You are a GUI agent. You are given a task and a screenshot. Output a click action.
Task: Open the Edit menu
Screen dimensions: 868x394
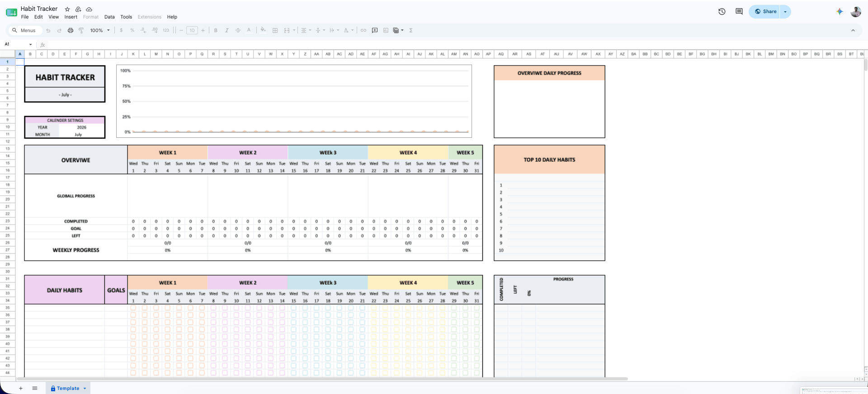point(38,17)
